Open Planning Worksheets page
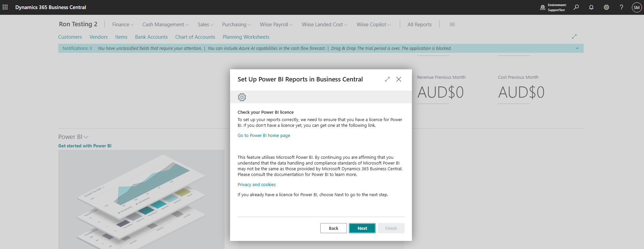Image resolution: width=644 pixels, height=249 pixels. [x=246, y=37]
